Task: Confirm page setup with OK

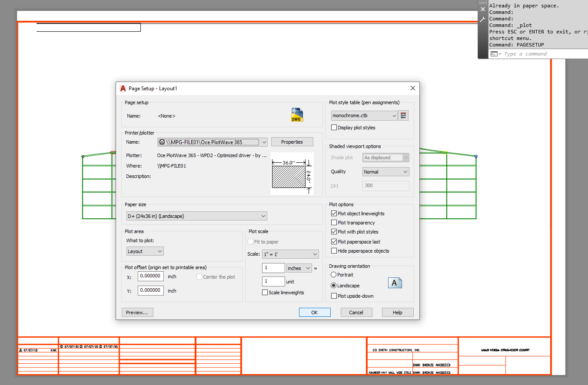Action: 314,312
